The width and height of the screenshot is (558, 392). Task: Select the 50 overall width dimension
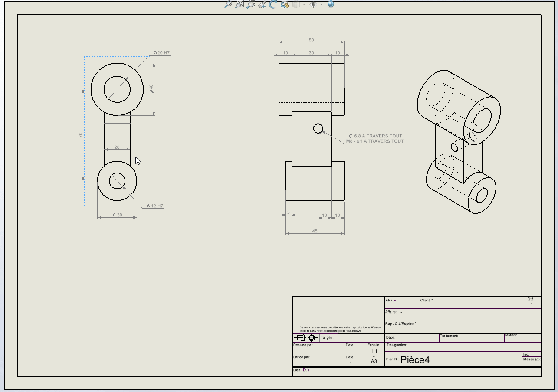click(311, 40)
